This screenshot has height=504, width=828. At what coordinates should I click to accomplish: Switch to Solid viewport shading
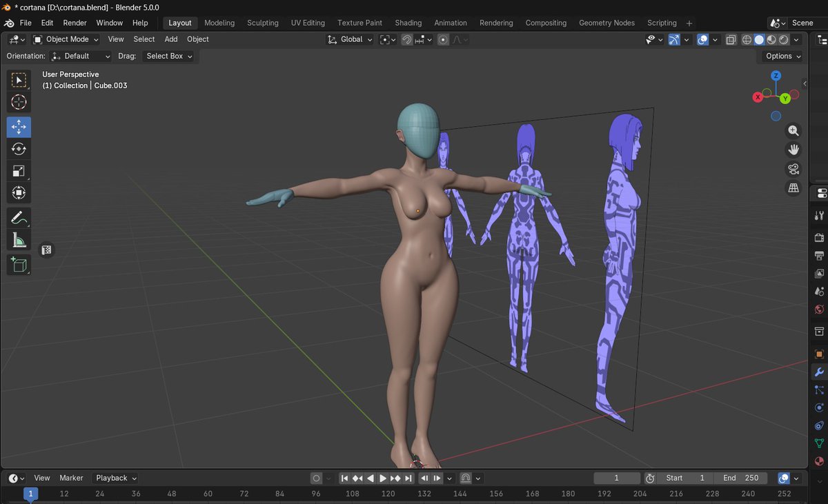coord(759,39)
